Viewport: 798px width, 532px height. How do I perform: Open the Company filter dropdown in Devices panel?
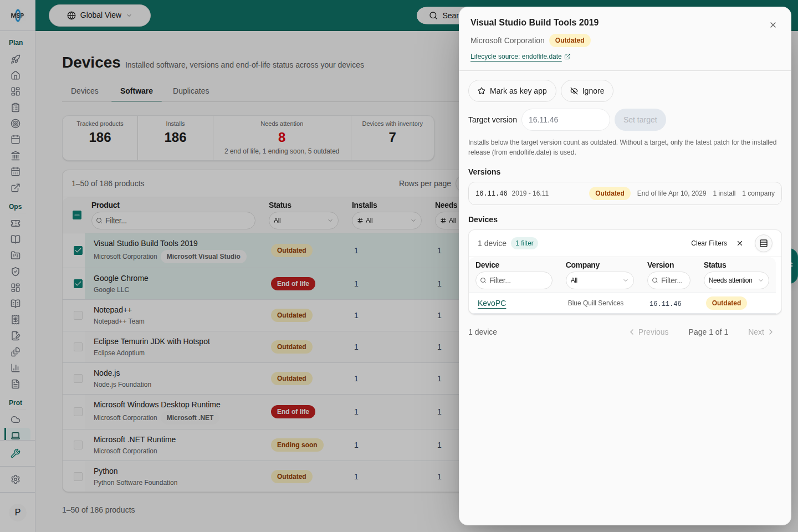coord(600,280)
